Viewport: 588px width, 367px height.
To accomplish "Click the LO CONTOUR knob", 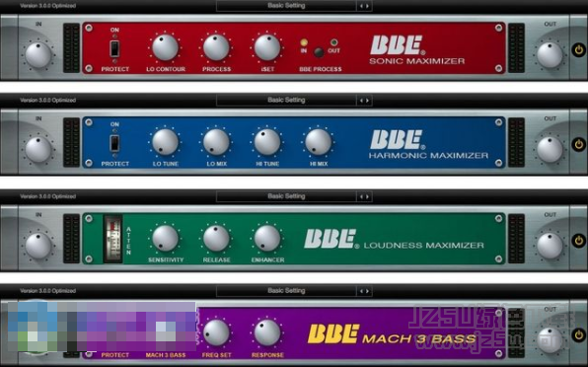I will [165, 47].
